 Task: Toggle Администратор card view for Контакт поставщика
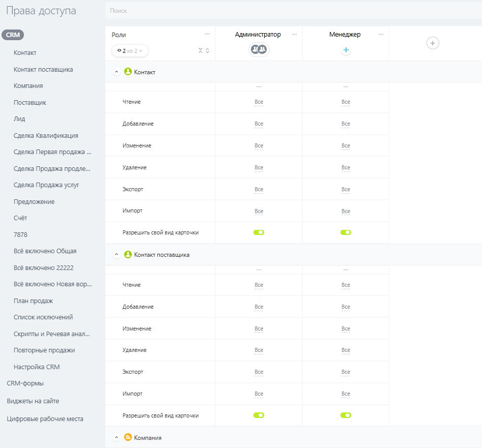point(259,415)
